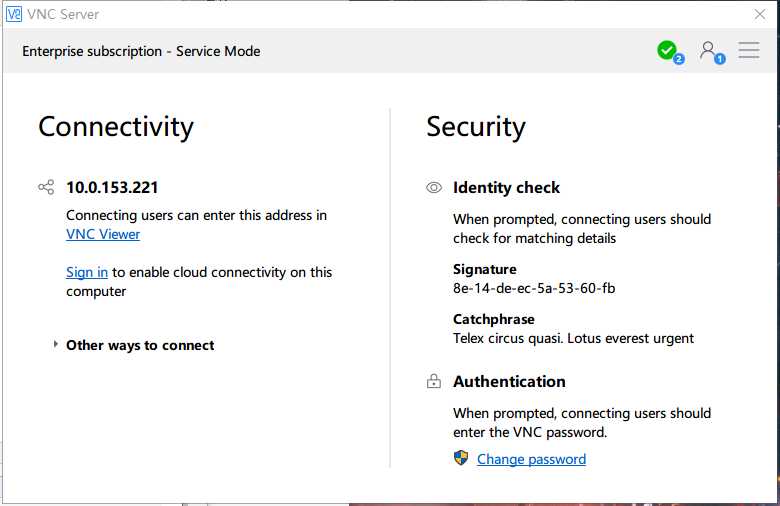Click the catchphrase text
The width and height of the screenshot is (780, 506).
pos(573,338)
